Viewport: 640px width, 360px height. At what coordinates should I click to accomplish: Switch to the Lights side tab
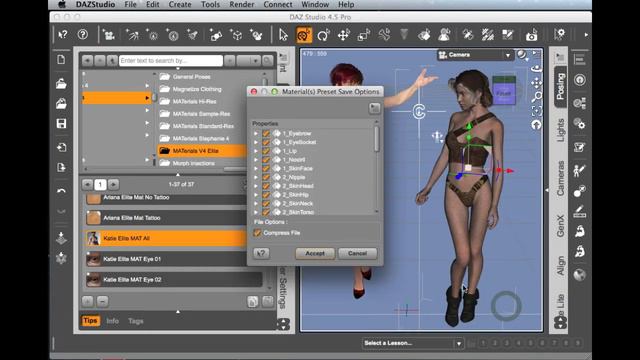[x=560, y=131]
